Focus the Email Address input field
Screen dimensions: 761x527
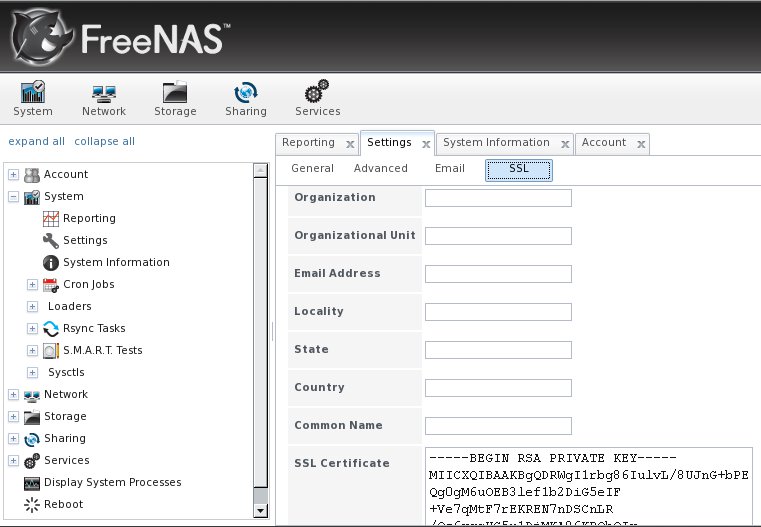click(x=498, y=274)
